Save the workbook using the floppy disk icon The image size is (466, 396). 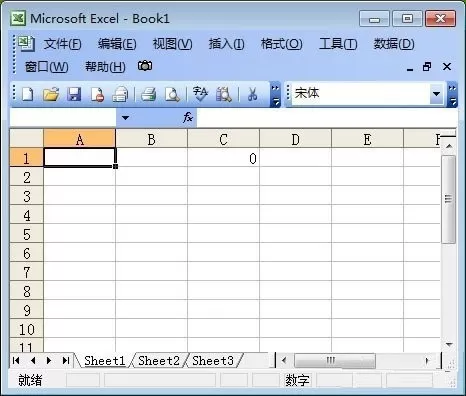pyautogui.click(x=74, y=94)
